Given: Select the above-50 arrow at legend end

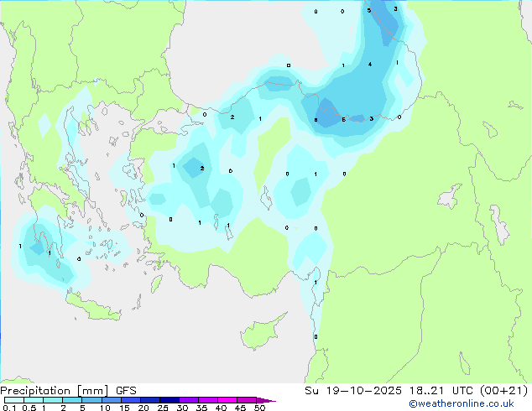Looking at the screenshot, I should click(x=266, y=400).
